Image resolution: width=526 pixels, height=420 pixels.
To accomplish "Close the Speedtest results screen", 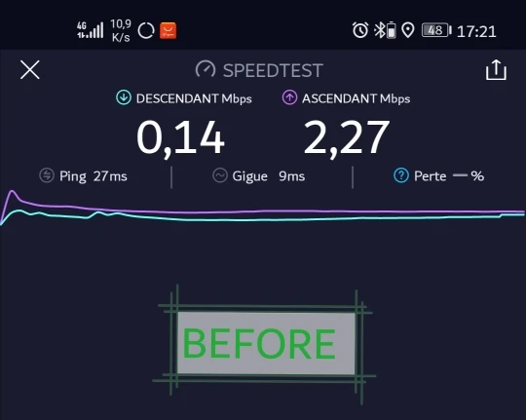I will point(30,70).
